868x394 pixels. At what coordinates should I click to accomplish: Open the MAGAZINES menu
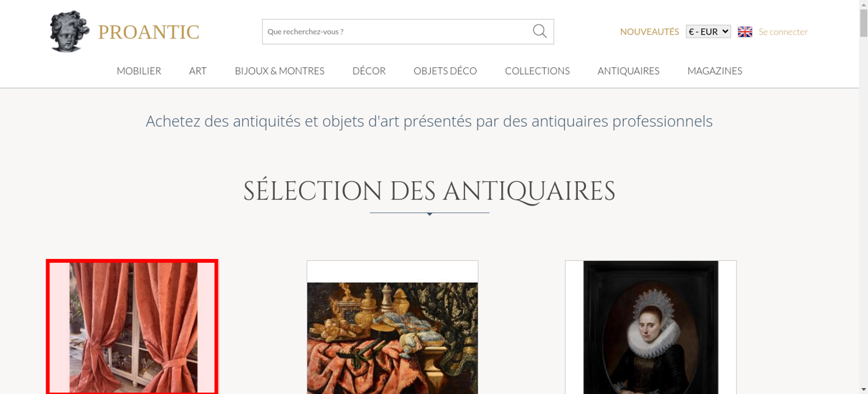(715, 71)
